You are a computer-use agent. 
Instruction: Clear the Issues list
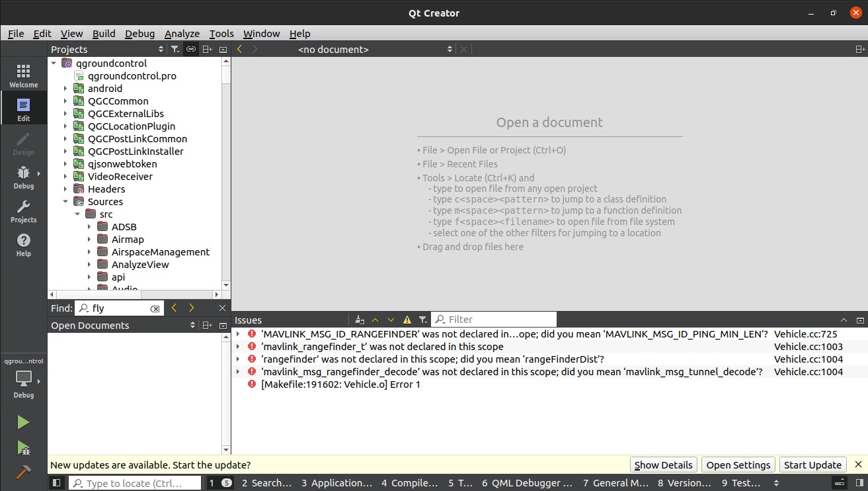point(359,320)
